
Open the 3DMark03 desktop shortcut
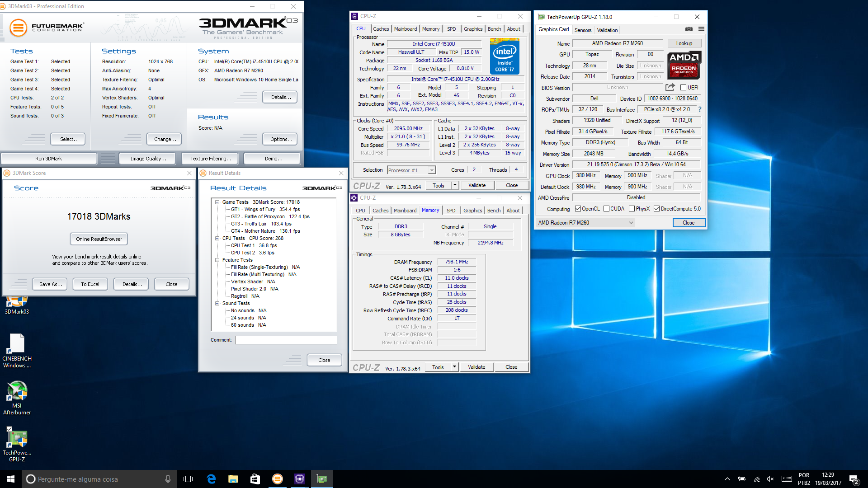click(x=17, y=305)
